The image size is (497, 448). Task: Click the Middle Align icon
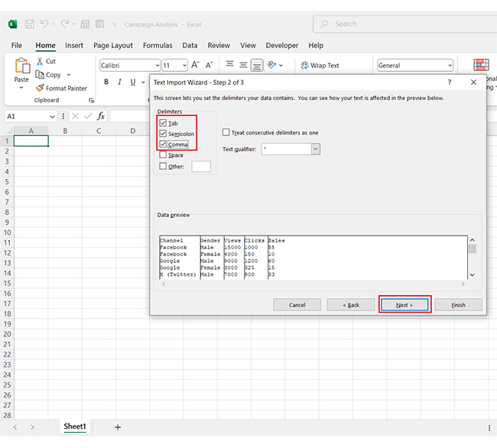(x=243, y=65)
